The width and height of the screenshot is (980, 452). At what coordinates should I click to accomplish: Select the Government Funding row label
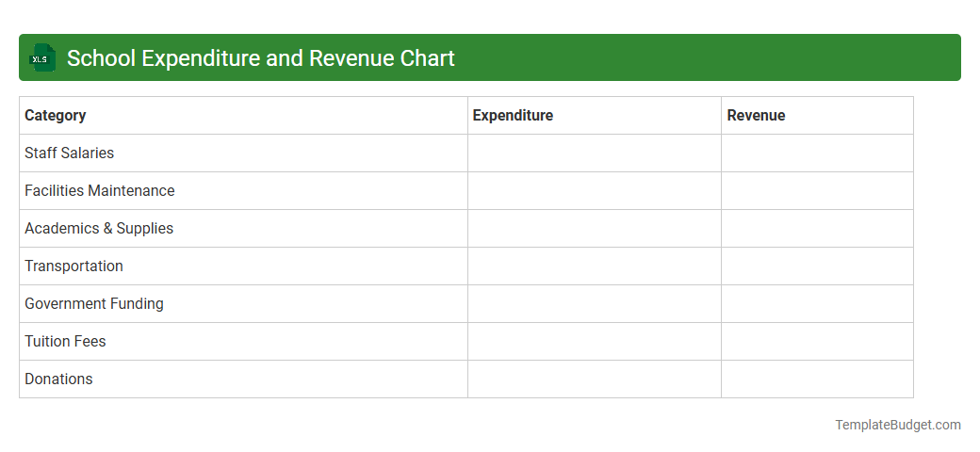[x=93, y=303]
